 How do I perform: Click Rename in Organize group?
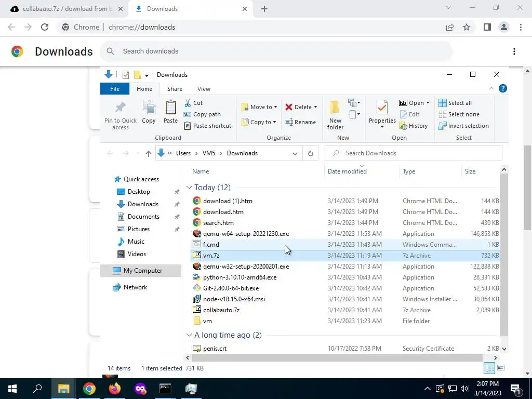click(x=300, y=122)
